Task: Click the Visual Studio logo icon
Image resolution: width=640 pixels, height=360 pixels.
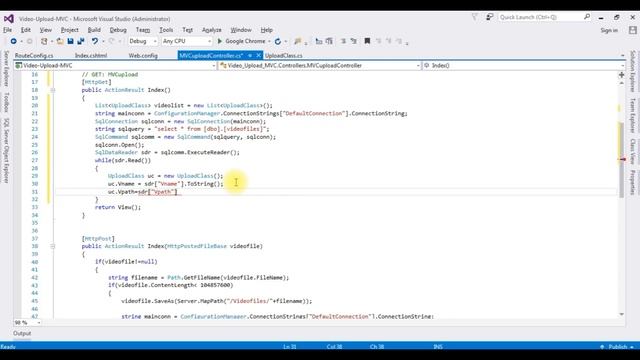Action: (9, 19)
